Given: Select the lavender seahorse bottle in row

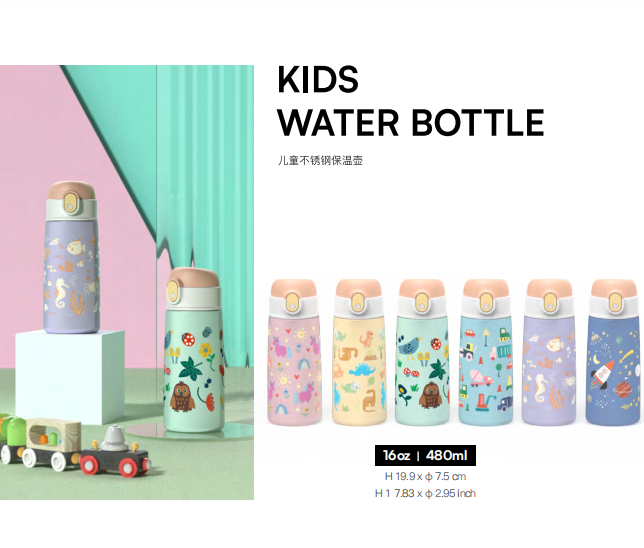Looking at the screenshot, I should pyautogui.click(x=550, y=352).
